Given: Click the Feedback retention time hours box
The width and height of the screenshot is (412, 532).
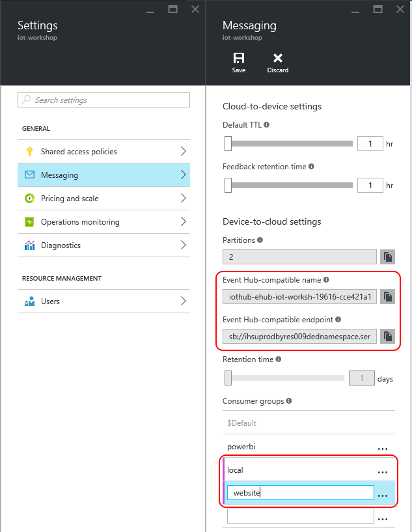Looking at the screenshot, I should [370, 186].
